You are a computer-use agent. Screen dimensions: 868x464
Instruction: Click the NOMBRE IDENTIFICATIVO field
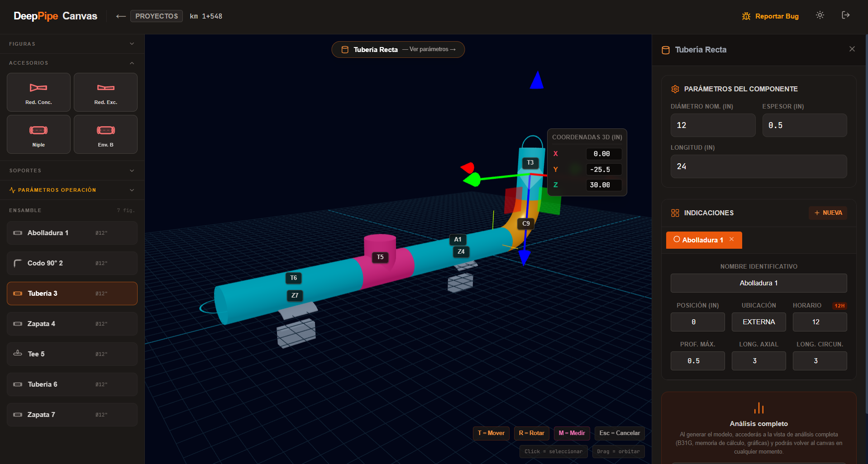[758, 283]
